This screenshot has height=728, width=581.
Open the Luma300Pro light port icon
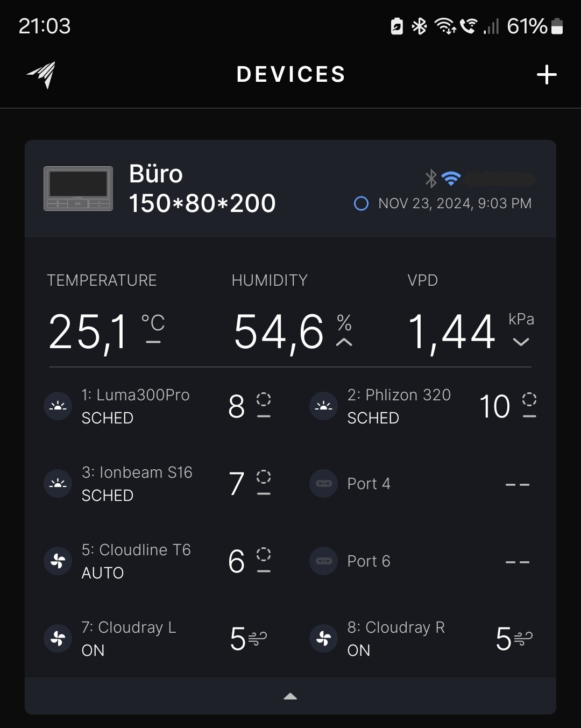(x=58, y=406)
